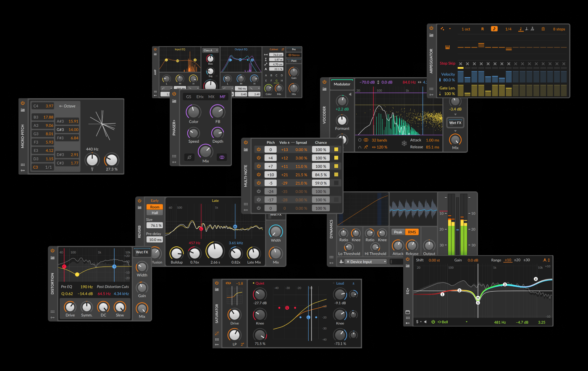Select the GS mode tab in Phaser+
The width and height of the screenshot is (588, 371).
tap(189, 97)
